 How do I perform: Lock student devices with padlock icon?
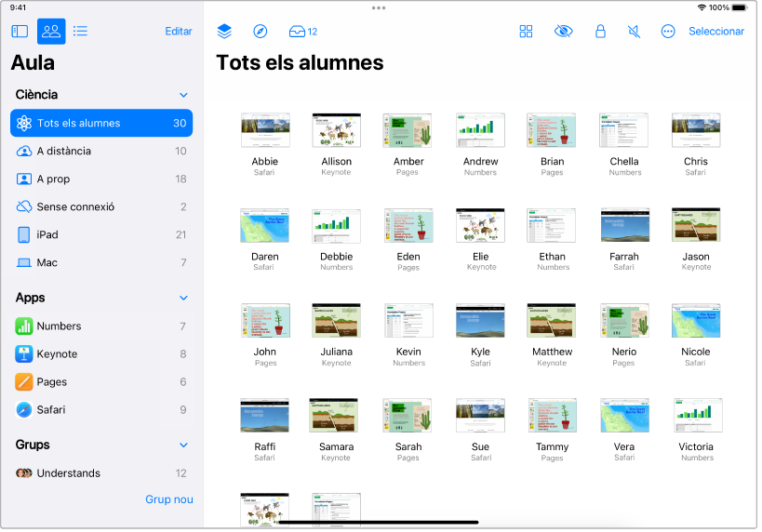(601, 32)
